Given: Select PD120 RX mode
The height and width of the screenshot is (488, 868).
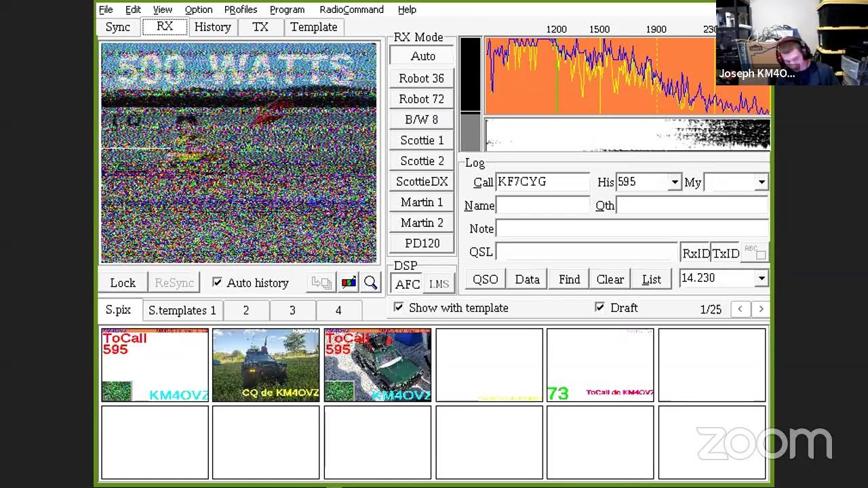Looking at the screenshot, I should point(422,243).
